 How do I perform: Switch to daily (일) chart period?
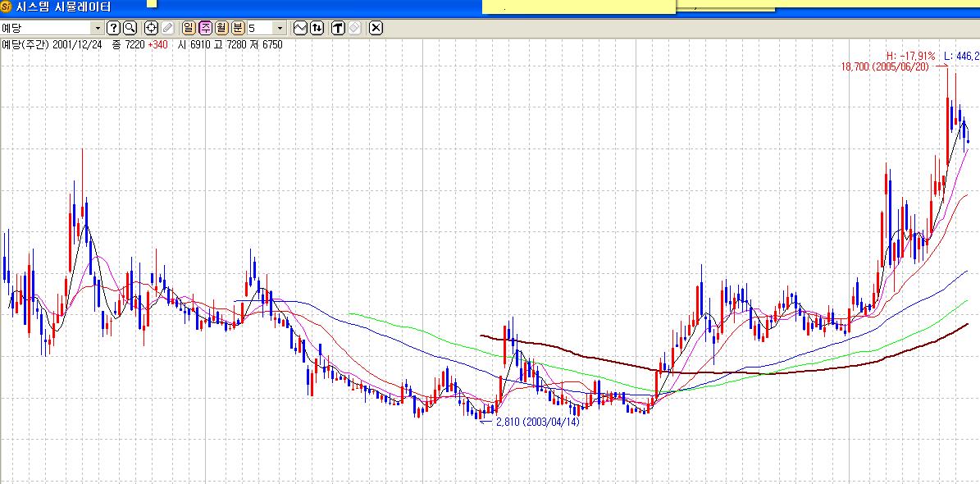point(189,28)
